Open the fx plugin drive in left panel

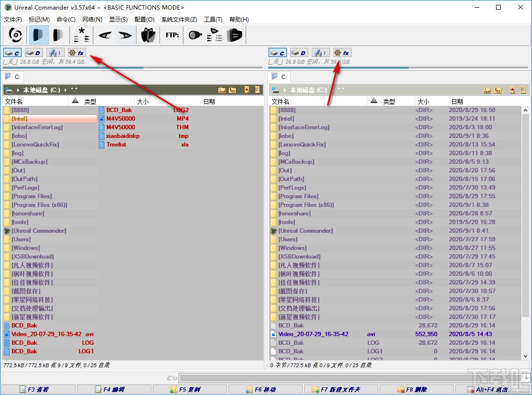click(77, 53)
